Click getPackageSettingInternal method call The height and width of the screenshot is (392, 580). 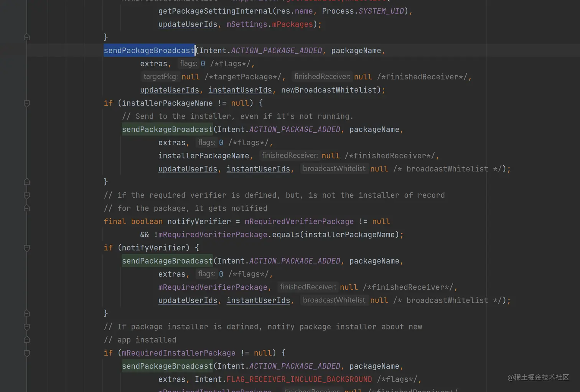(x=215, y=11)
